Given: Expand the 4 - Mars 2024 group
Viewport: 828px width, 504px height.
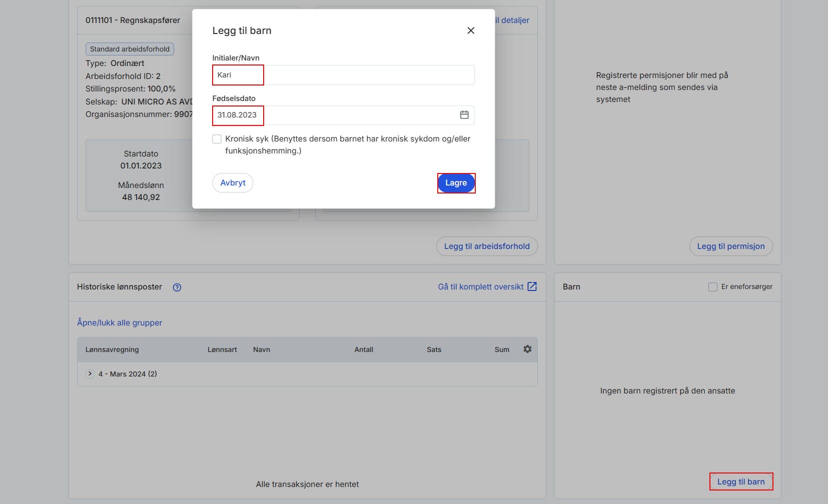Looking at the screenshot, I should [90, 374].
